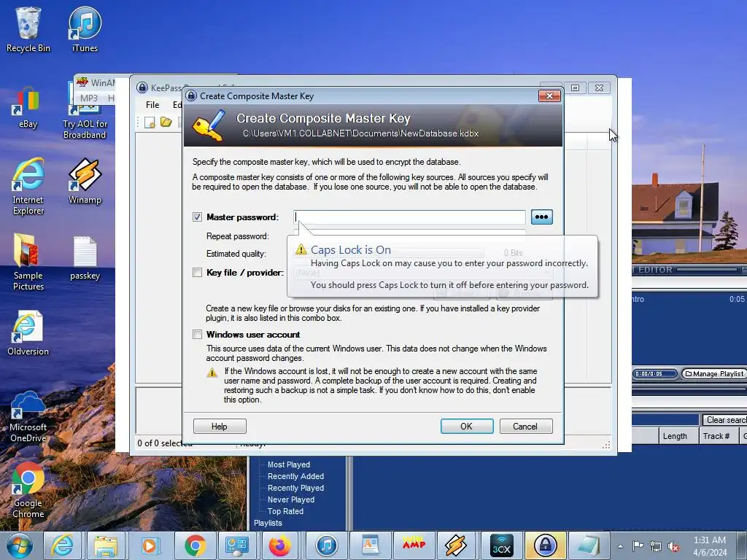Open the clock showing 1:31 AM
This screenshot has width=747, height=560.
point(710,546)
